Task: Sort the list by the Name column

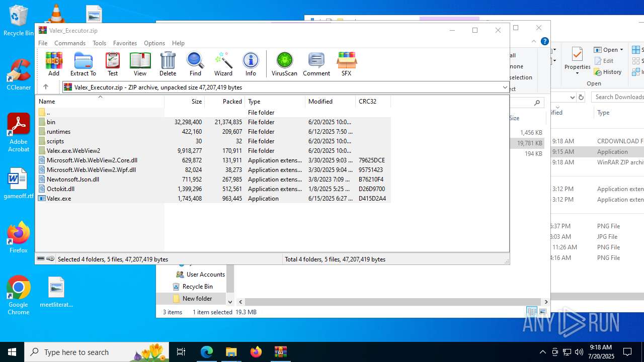Action: click(x=100, y=101)
